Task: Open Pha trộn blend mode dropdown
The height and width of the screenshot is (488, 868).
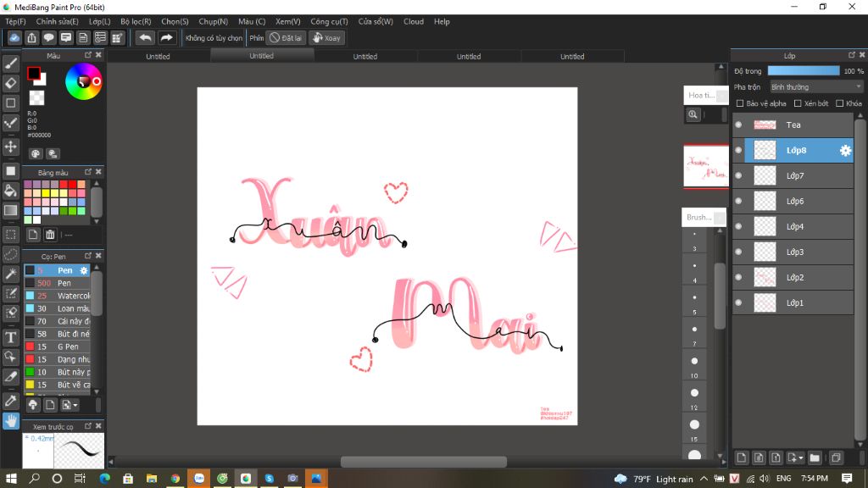Action: point(816,87)
